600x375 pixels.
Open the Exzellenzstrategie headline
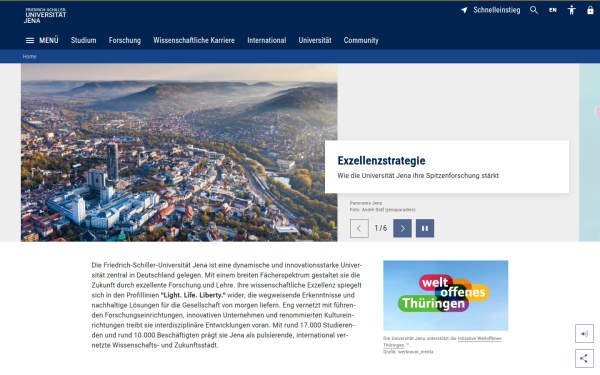pyautogui.click(x=381, y=161)
